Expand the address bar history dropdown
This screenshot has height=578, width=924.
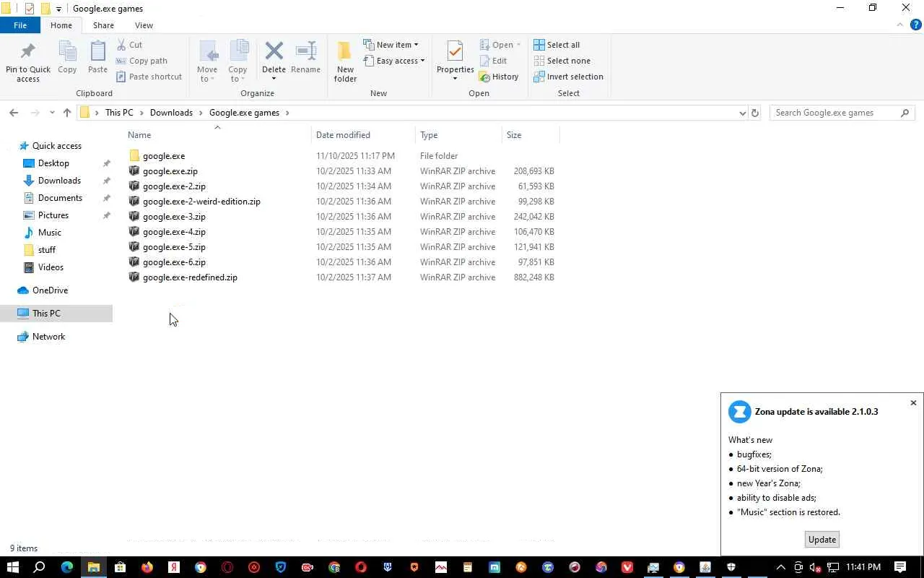point(742,113)
